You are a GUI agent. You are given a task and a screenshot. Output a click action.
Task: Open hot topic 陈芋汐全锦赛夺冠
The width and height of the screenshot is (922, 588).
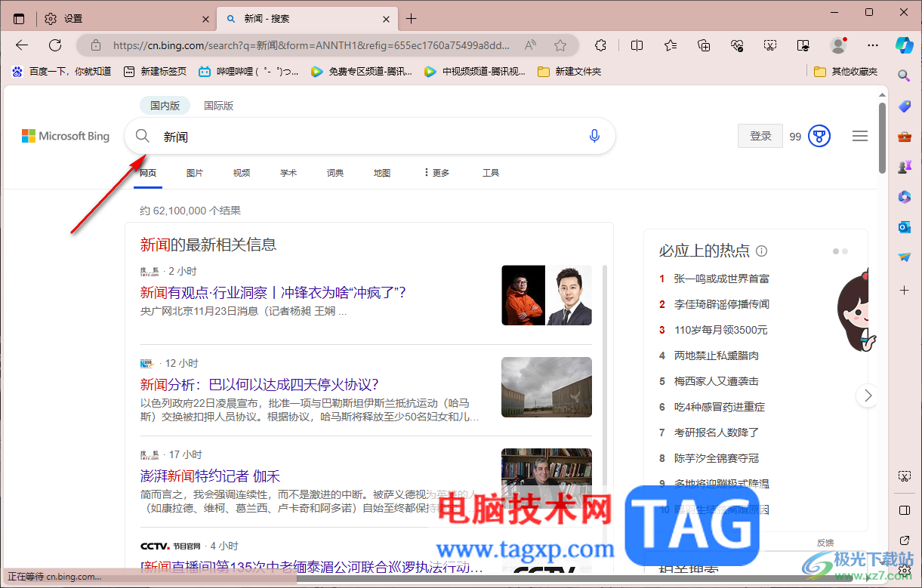(717, 458)
